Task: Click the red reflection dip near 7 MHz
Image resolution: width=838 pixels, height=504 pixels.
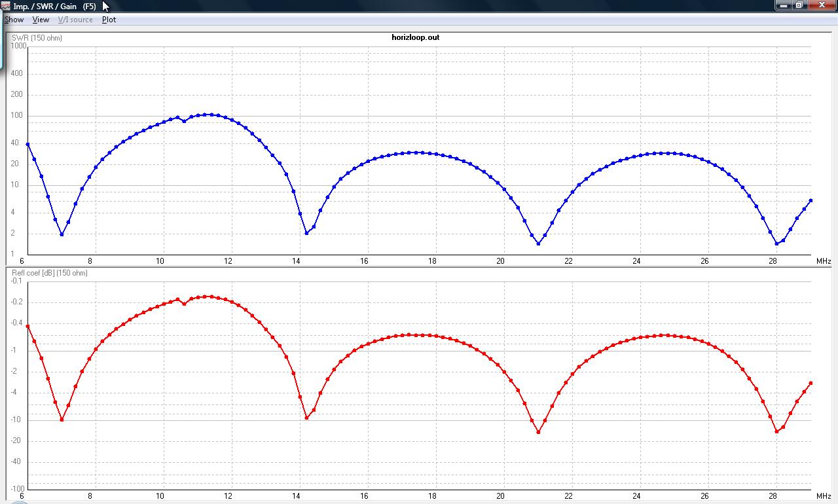Action: tap(62, 420)
